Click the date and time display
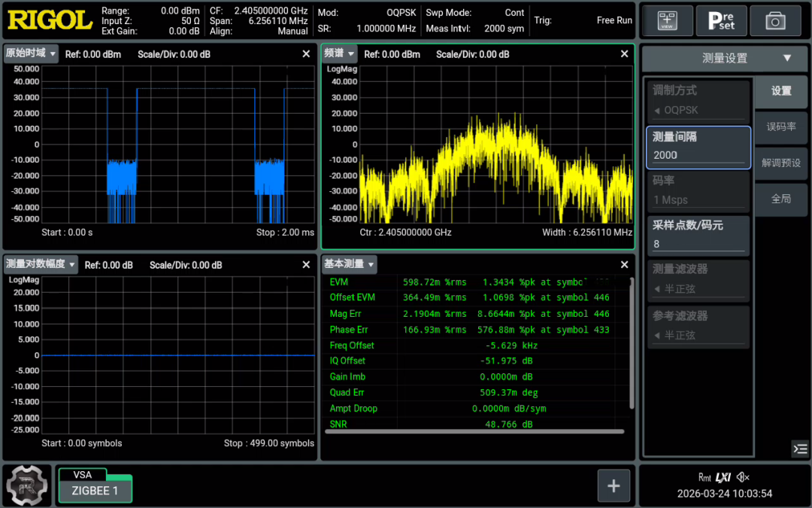 [x=725, y=494]
